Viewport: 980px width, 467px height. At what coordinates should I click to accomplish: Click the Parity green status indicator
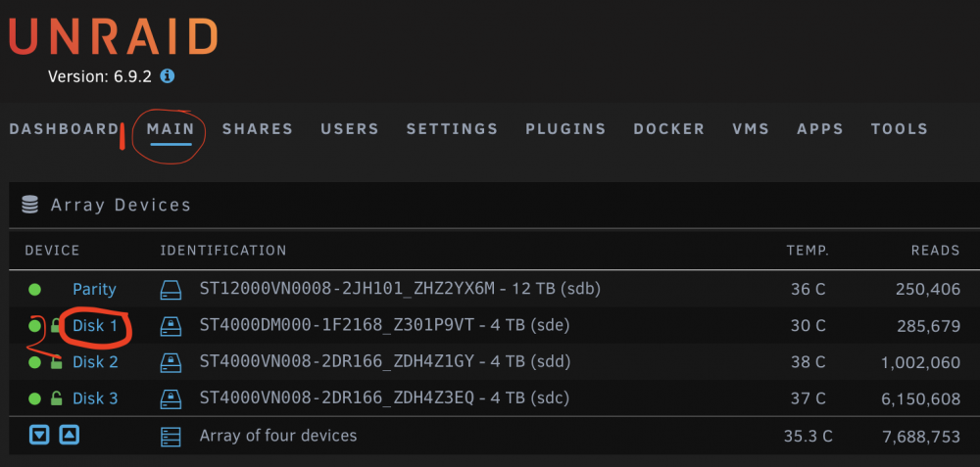click(35, 289)
